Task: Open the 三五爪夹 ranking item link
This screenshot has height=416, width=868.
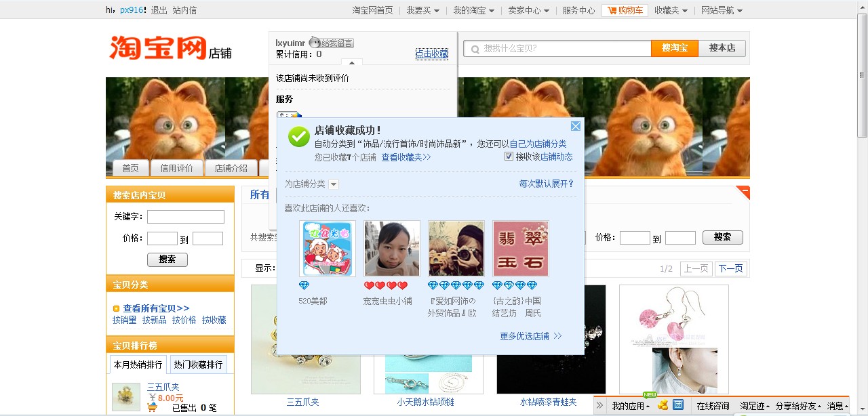Action: (x=163, y=388)
